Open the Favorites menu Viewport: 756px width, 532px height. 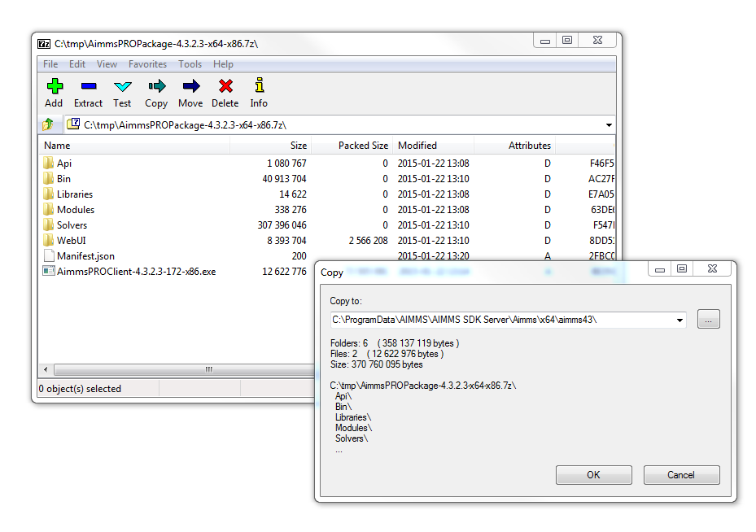[x=147, y=64]
